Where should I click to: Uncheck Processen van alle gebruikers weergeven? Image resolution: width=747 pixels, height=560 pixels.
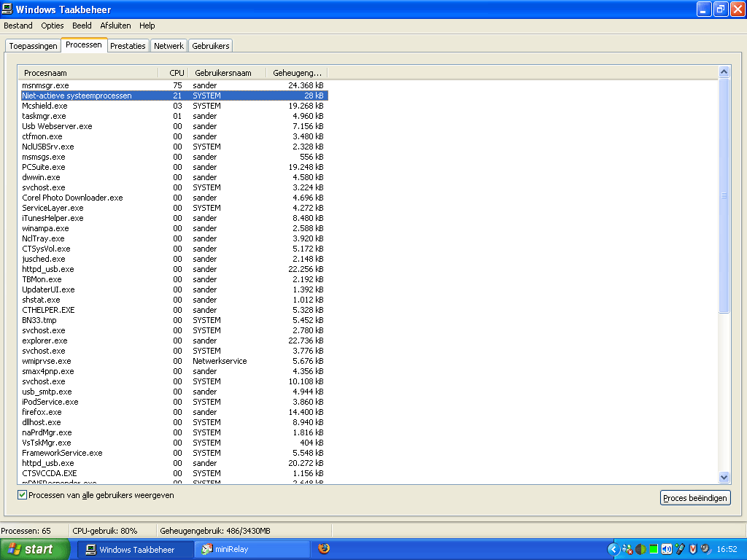point(22,495)
